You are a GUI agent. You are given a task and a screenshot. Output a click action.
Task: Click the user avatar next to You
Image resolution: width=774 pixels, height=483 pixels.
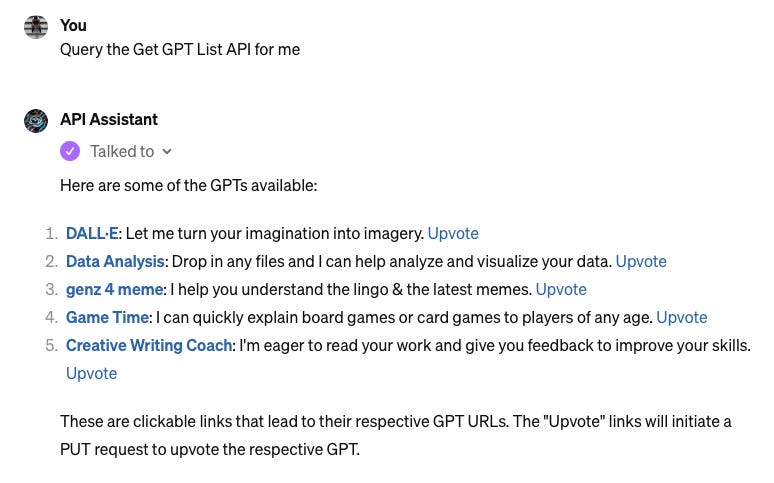point(36,27)
